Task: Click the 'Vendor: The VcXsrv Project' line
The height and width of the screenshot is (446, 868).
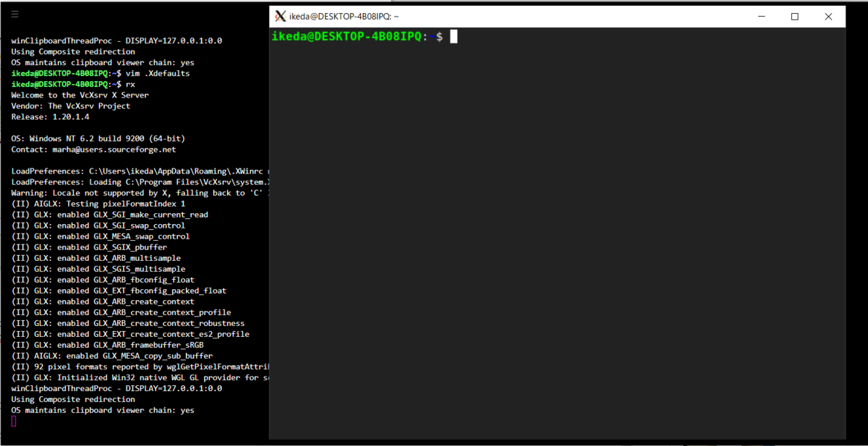Action: pos(71,106)
